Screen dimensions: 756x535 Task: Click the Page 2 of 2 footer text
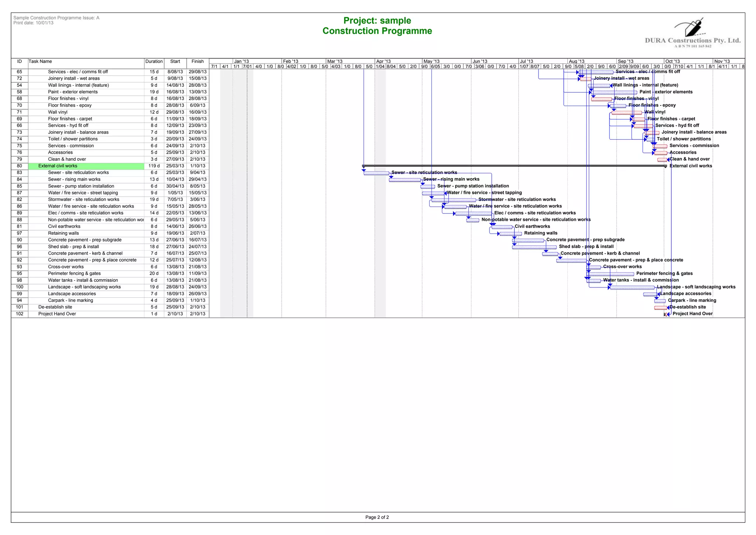tap(377, 517)
